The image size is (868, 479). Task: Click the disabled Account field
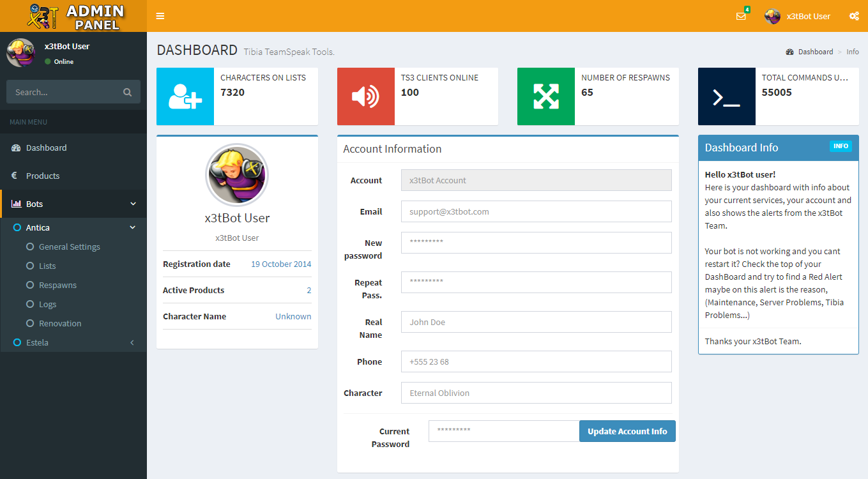537,180
